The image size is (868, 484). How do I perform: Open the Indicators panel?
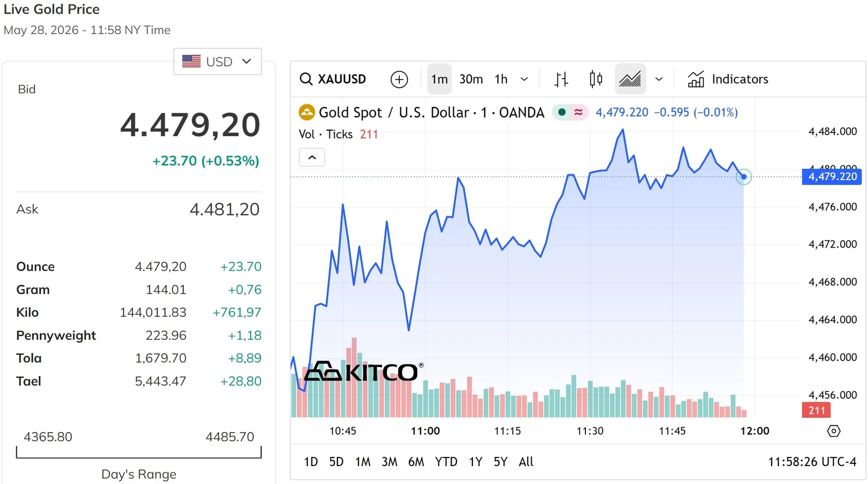pos(728,79)
